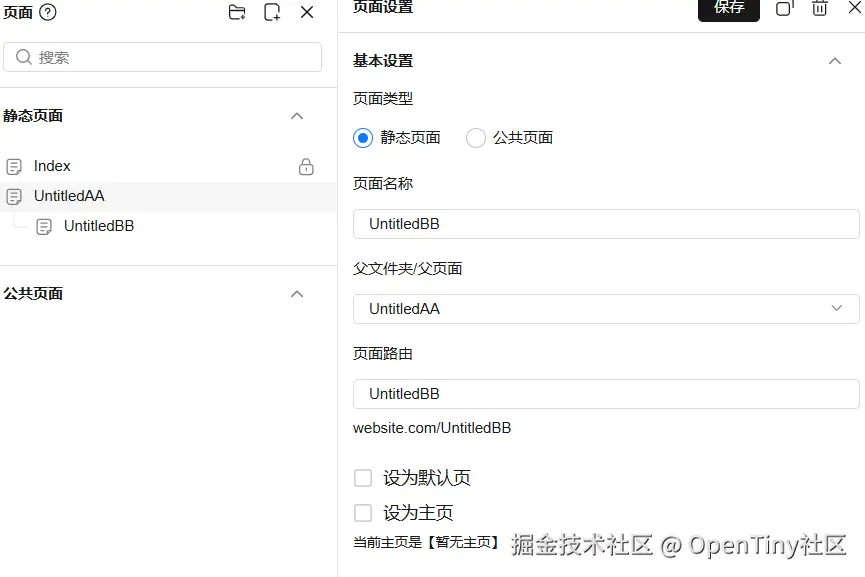The height and width of the screenshot is (577, 865).
Task: Click the lock icon on Index row
Action: 306,167
